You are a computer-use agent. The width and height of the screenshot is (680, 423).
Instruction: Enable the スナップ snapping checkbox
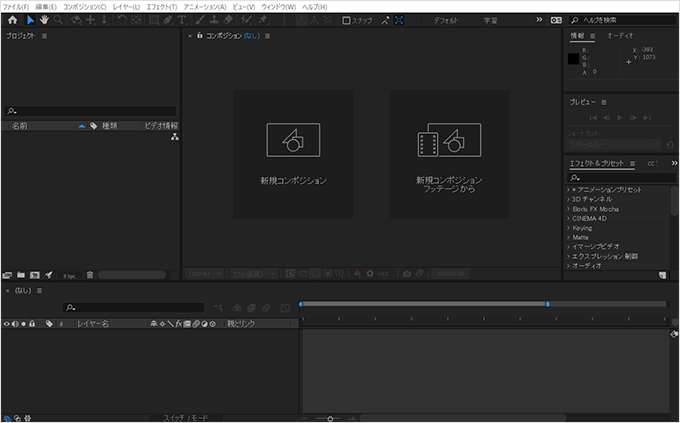click(346, 20)
